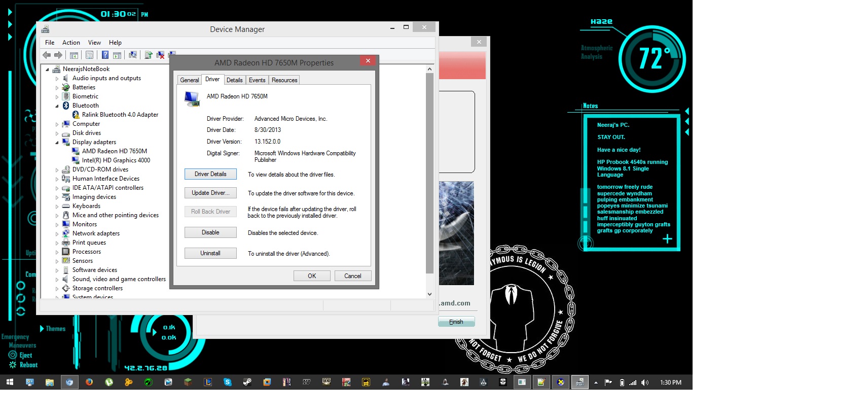
Task: Click the 72° temperature widget
Action: (x=652, y=59)
